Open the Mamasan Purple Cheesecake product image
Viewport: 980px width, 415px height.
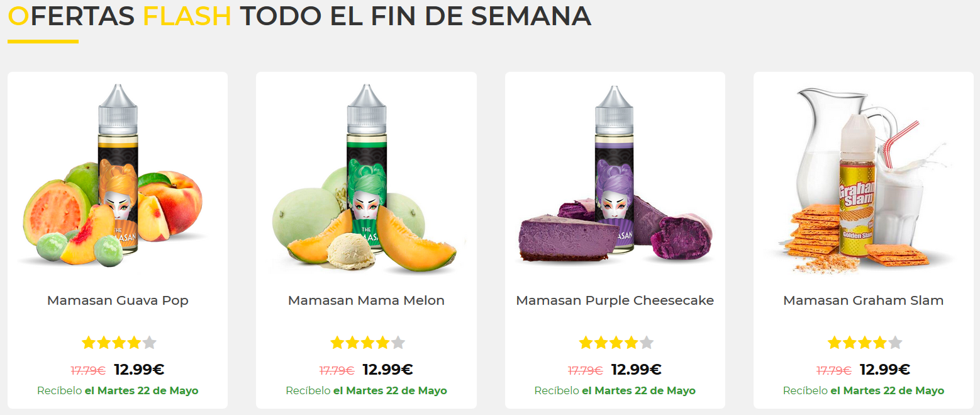615,178
